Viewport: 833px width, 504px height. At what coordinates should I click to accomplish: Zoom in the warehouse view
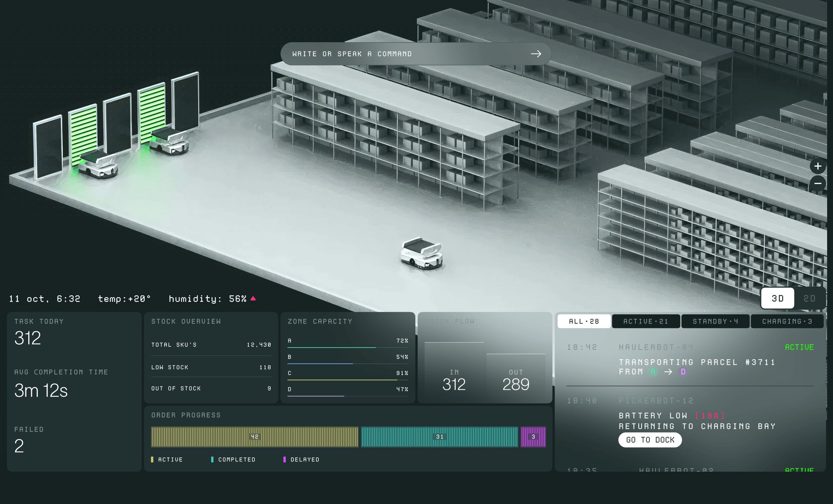[818, 166]
